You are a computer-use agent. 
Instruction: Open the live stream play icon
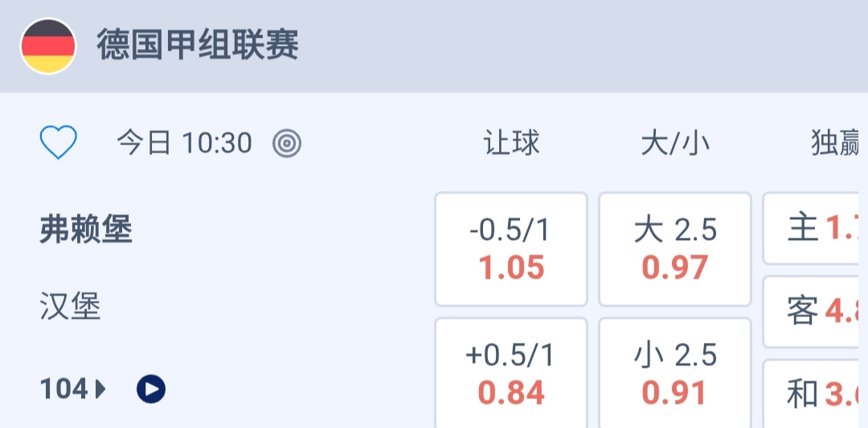pyautogui.click(x=151, y=389)
